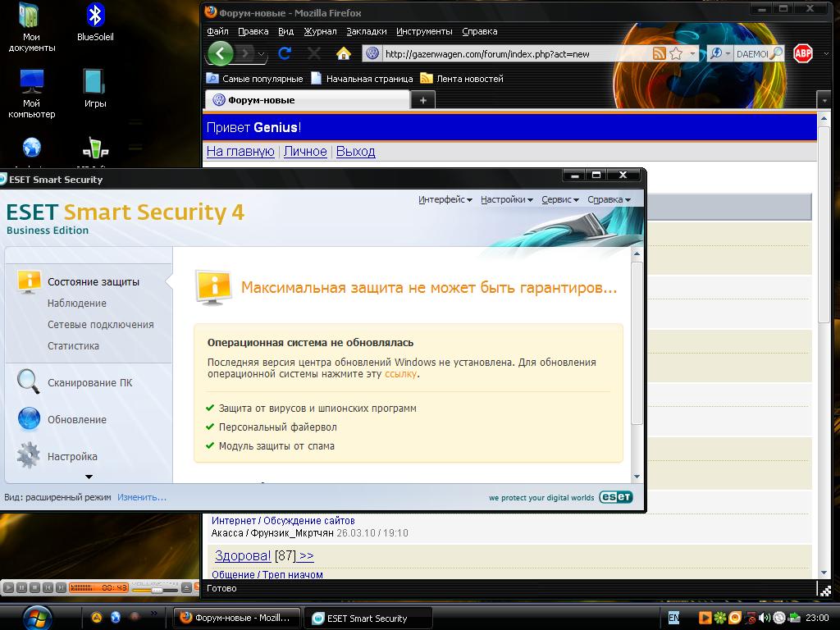This screenshot has height=630, width=840.
Task: Click the На главную forum link
Action: pyautogui.click(x=240, y=152)
